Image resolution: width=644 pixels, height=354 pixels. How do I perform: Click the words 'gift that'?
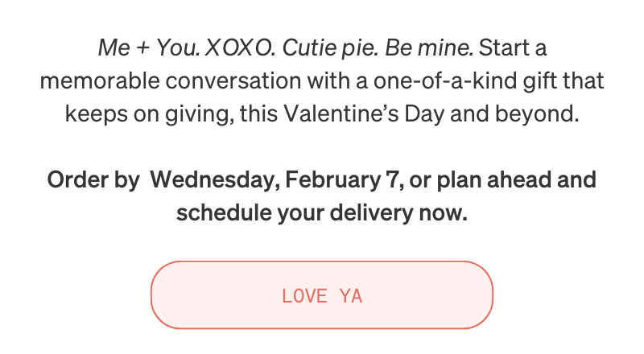[563, 81]
